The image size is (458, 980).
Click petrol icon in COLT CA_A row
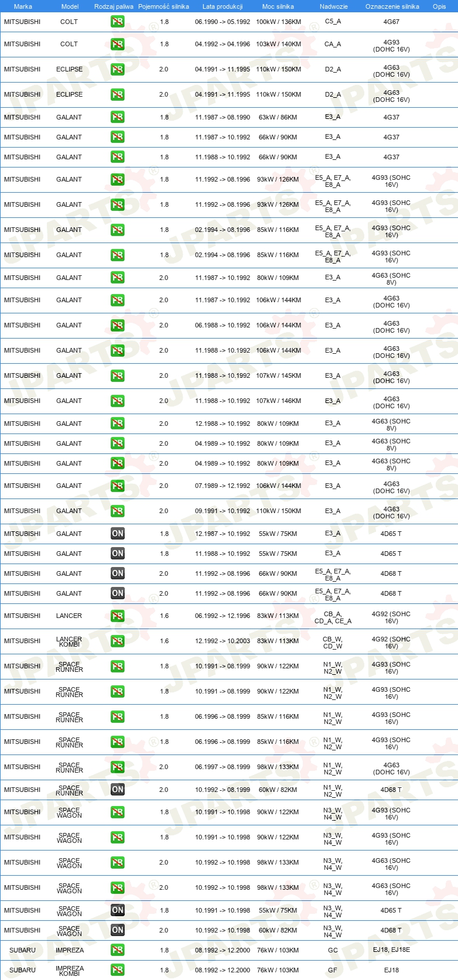118,44
